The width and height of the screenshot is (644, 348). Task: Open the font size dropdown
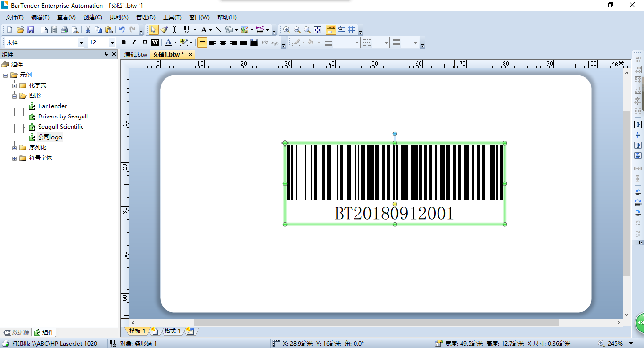[x=112, y=42]
